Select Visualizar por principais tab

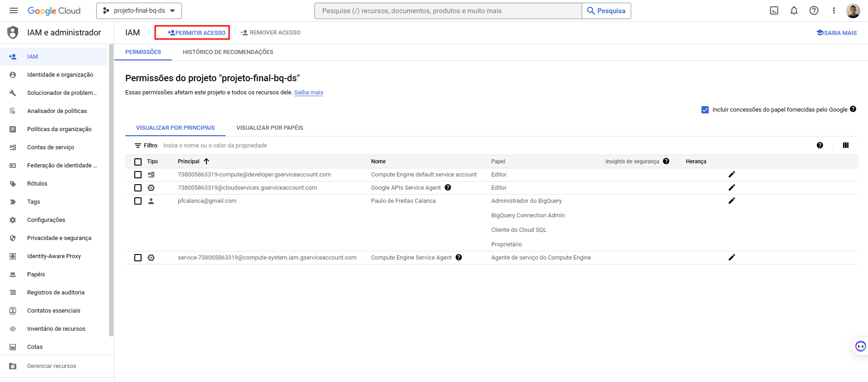pos(175,128)
